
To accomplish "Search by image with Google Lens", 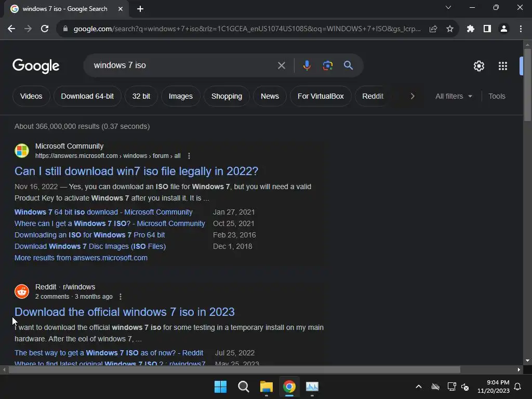I will 327,65.
